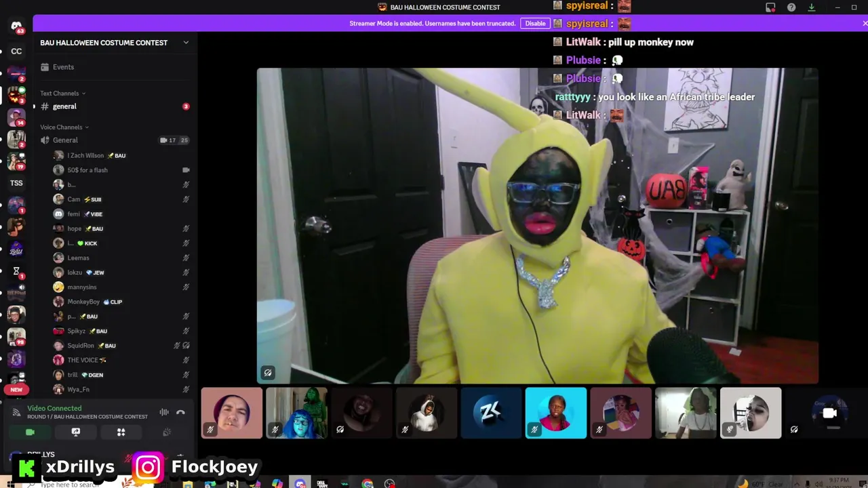Select voice user femi

pyautogui.click(x=122, y=214)
